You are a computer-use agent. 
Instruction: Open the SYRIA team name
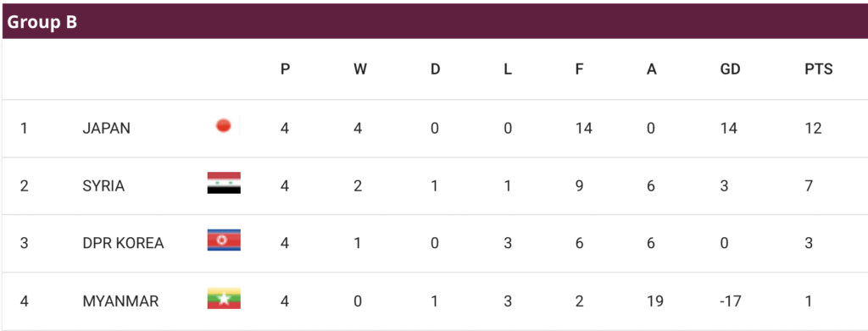tap(103, 186)
